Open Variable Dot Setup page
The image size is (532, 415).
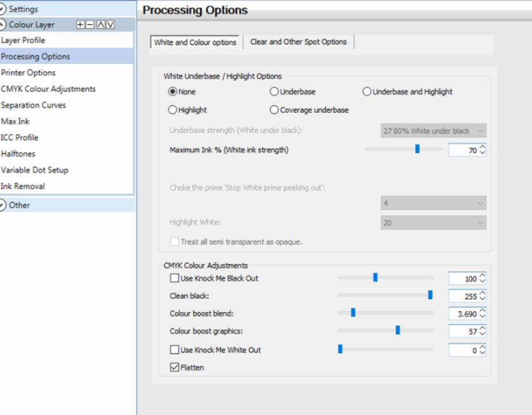click(66, 170)
